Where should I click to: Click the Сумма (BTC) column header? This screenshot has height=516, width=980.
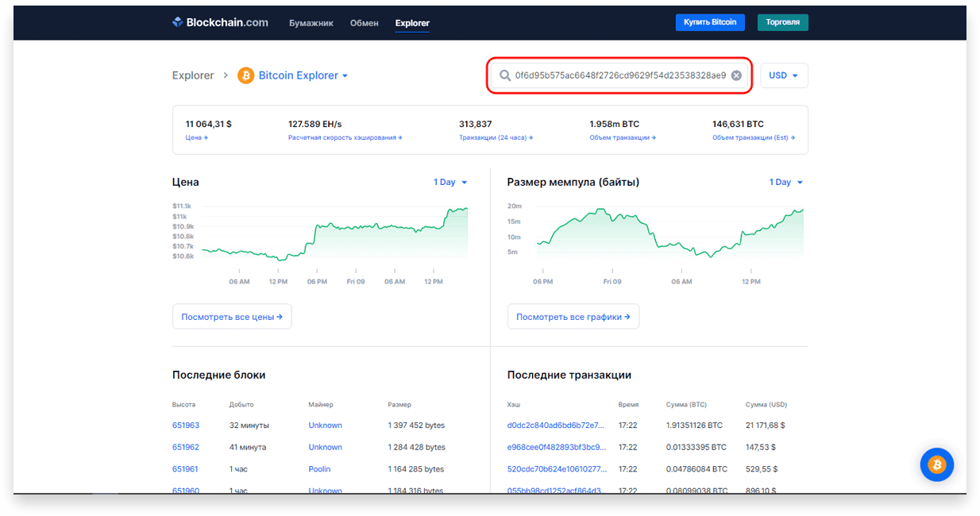pos(687,405)
